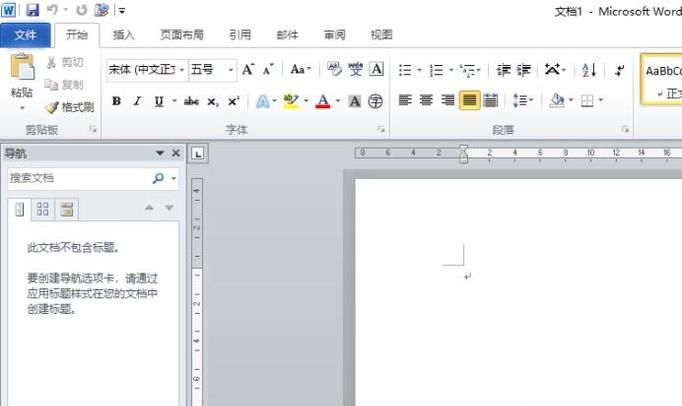Sort text with AZ icon
The height and width of the screenshot is (406, 682).
pyautogui.click(x=589, y=70)
